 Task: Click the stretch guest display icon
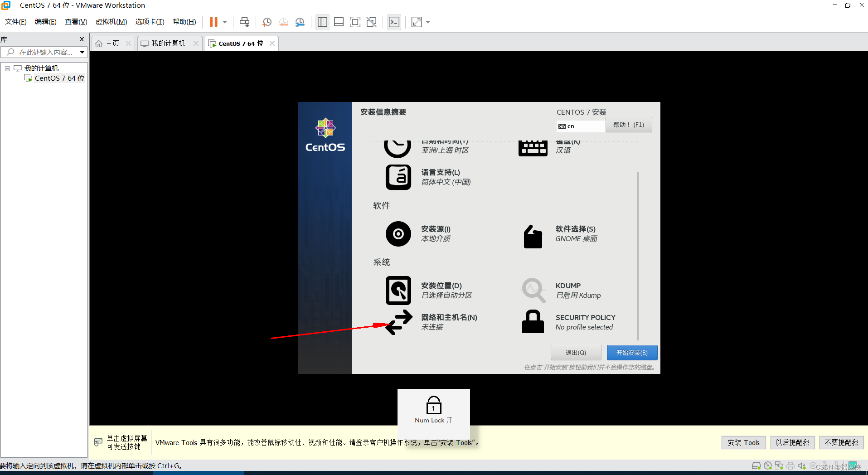(x=417, y=22)
